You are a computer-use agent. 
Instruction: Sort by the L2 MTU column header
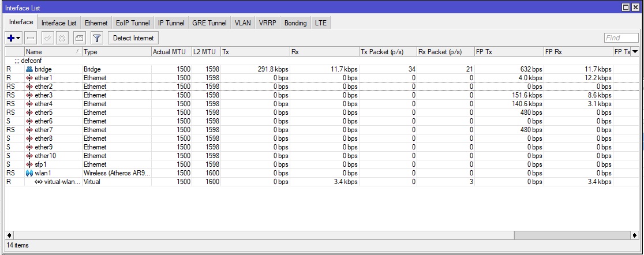206,52
